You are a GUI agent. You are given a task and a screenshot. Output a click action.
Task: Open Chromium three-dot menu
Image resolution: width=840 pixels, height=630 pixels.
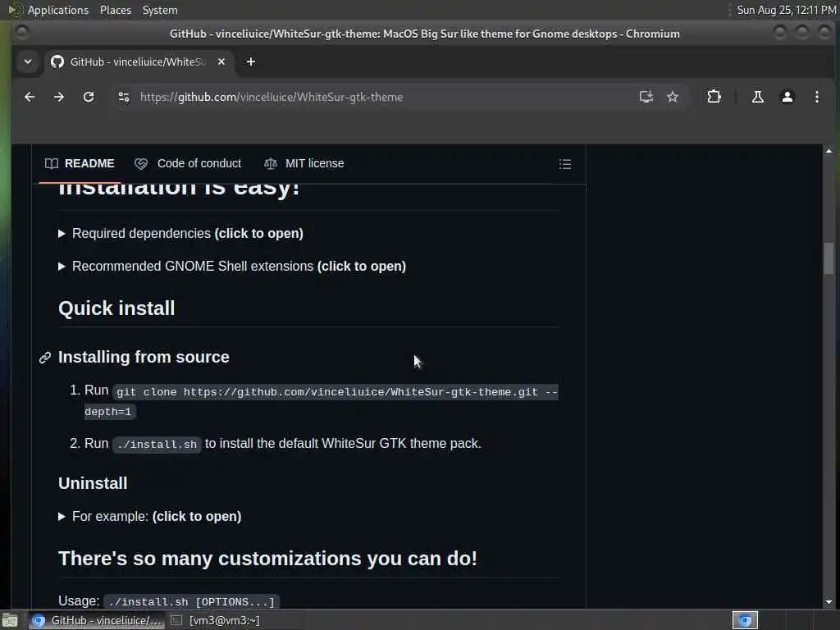[816, 97]
